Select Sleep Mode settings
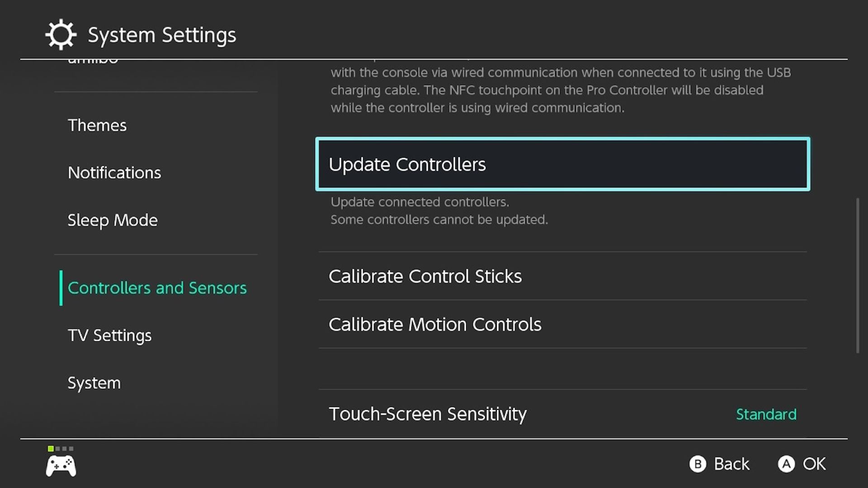 click(x=112, y=219)
